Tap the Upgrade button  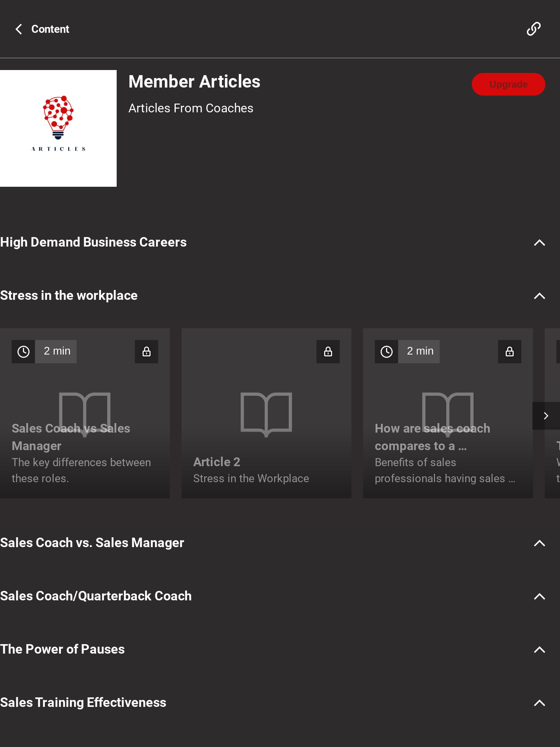[508, 84]
